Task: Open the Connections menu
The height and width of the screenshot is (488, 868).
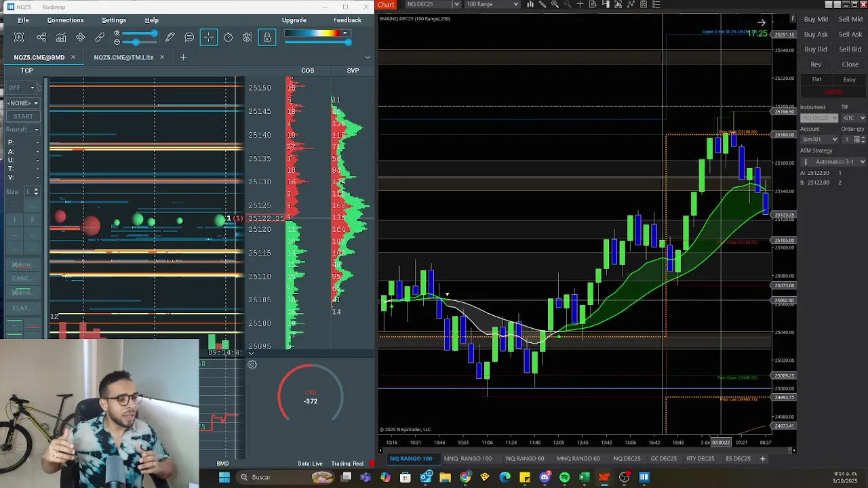Action: (x=65, y=20)
